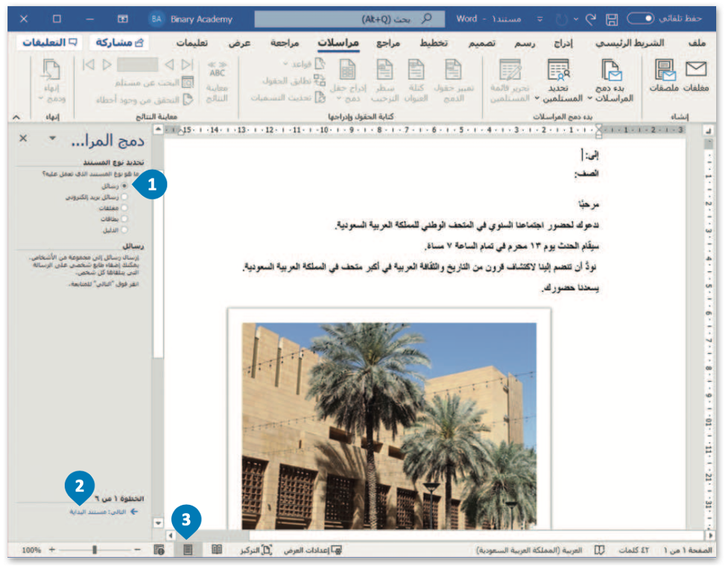Switch to Web Layout view icon
Viewport: 728px width, 566px height.
point(159,550)
